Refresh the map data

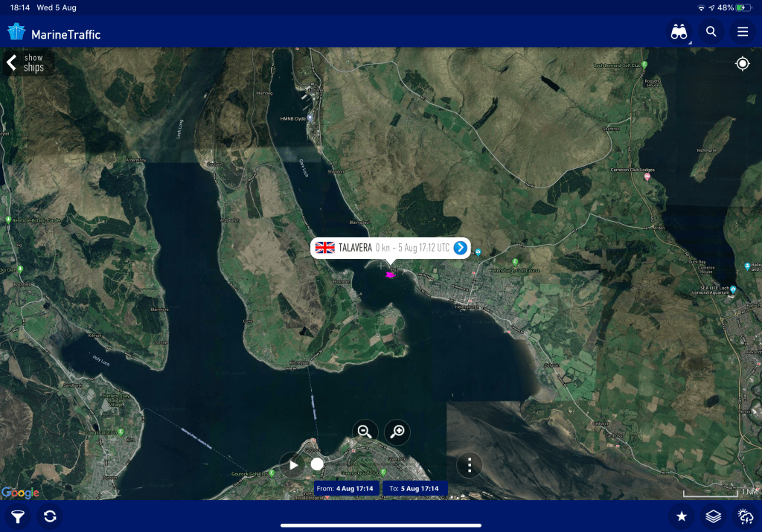click(50, 516)
